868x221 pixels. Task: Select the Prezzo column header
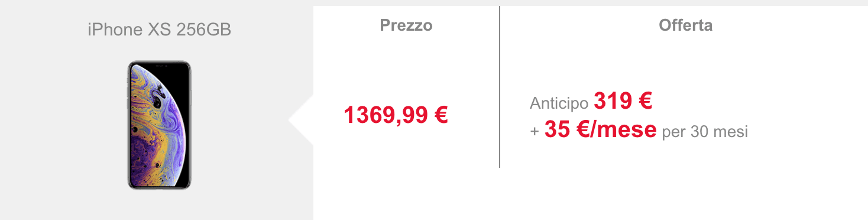(406, 25)
